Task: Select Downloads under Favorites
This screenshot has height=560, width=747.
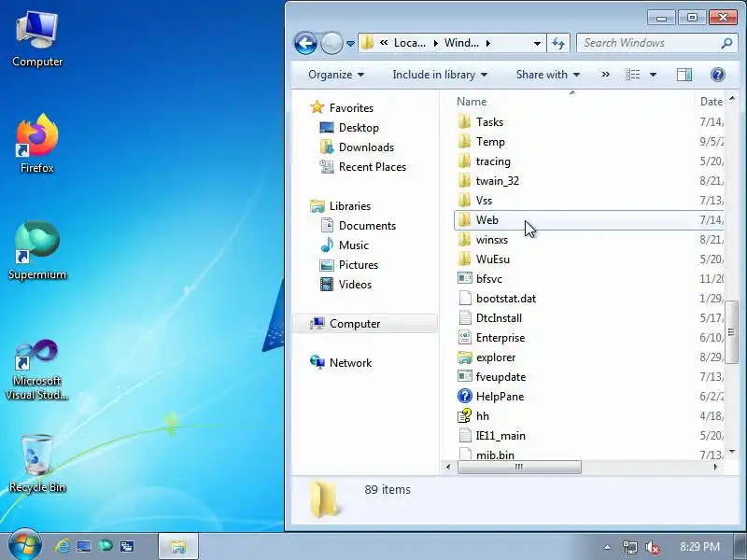Action: pyautogui.click(x=366, y=147)
